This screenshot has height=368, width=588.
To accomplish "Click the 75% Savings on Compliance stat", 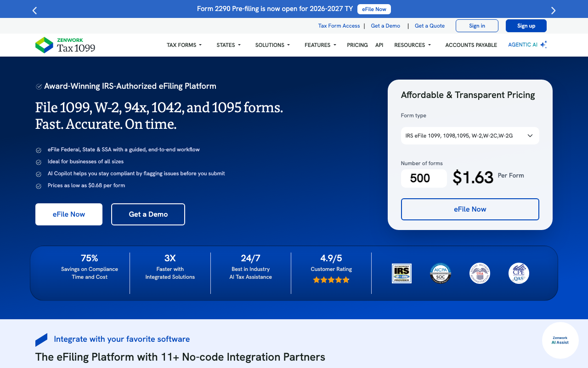I will pyautogui.click(x=90, y=267).
